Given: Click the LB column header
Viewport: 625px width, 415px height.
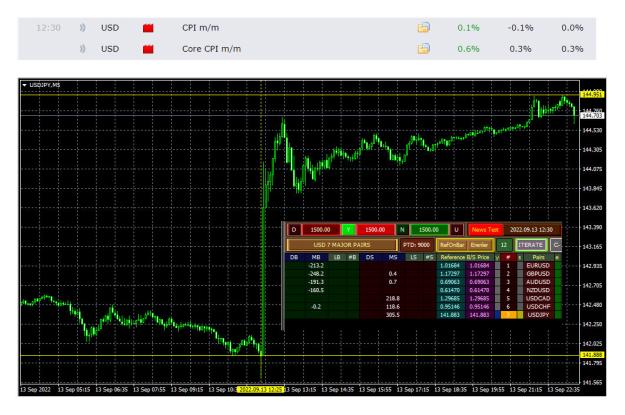Looking at the screenshot, I should tap(337, 257).
